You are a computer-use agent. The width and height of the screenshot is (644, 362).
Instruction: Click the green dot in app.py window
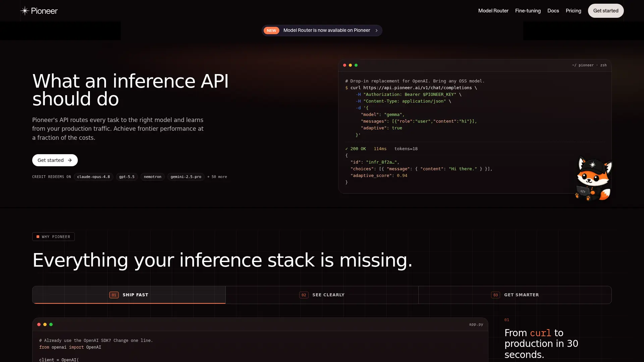(x=51, y=324)
